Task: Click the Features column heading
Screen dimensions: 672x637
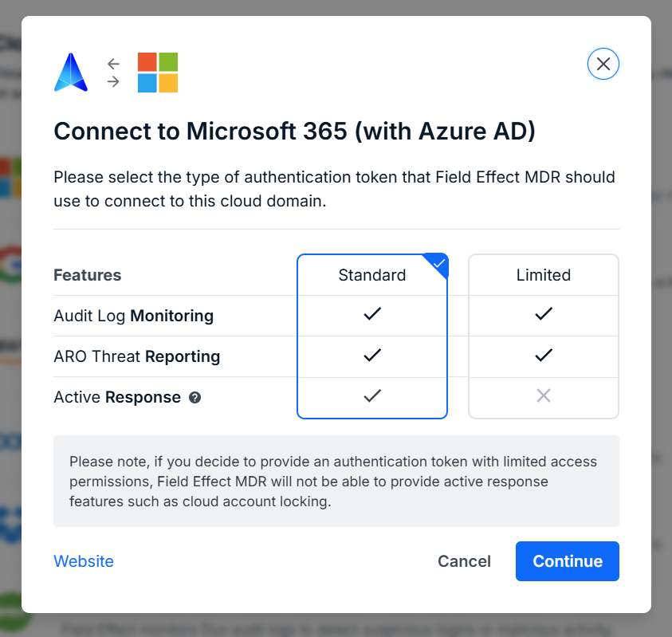Action: (88, 275)
